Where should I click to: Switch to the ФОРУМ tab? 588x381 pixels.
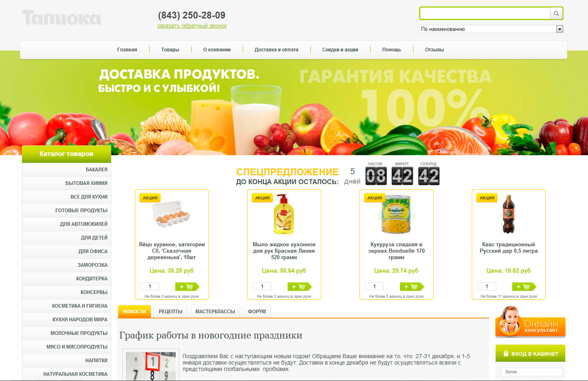pos(257,311)
